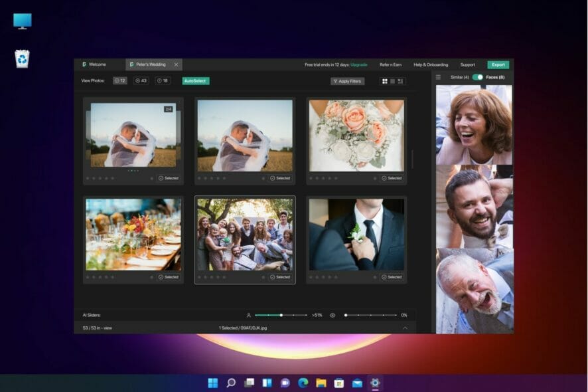Image resolution: width=588 pixels, height=392 pixels.
Task: Open Recycle Bin on the desktop
Action: (22, 59)
